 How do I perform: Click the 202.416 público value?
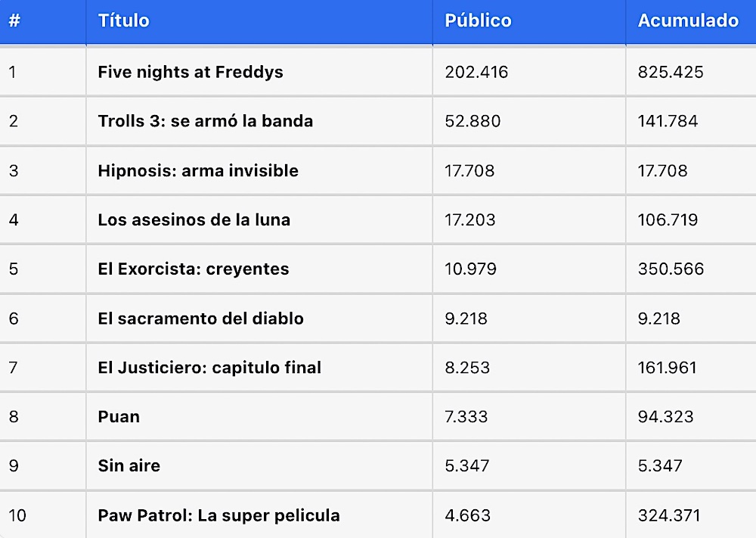tap(476, 73)
